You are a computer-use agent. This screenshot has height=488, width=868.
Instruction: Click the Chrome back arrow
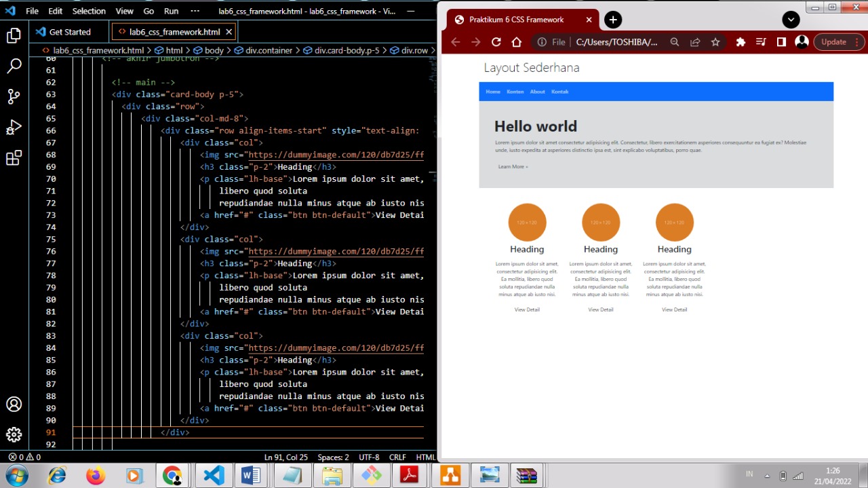(x=455, y=41)
